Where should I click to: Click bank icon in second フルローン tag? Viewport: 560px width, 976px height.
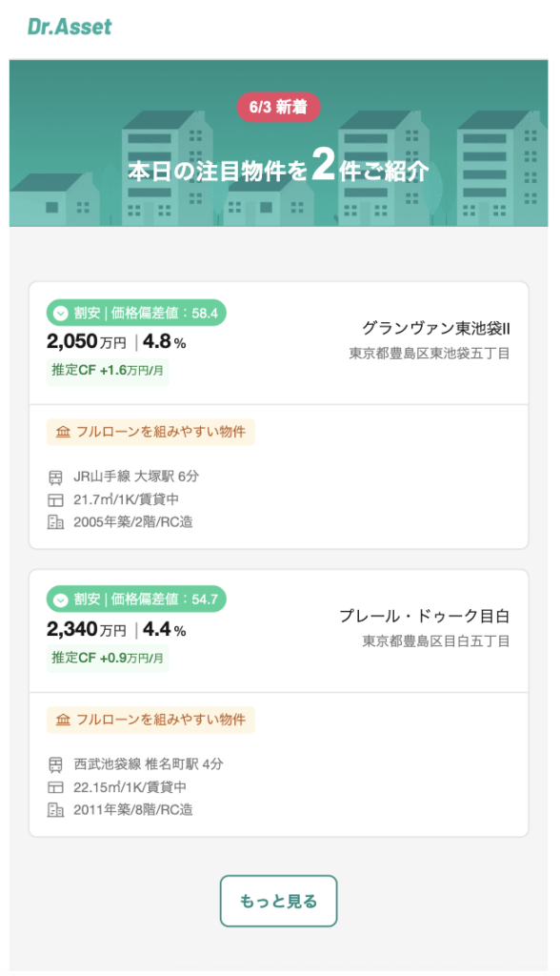[63, 720]
